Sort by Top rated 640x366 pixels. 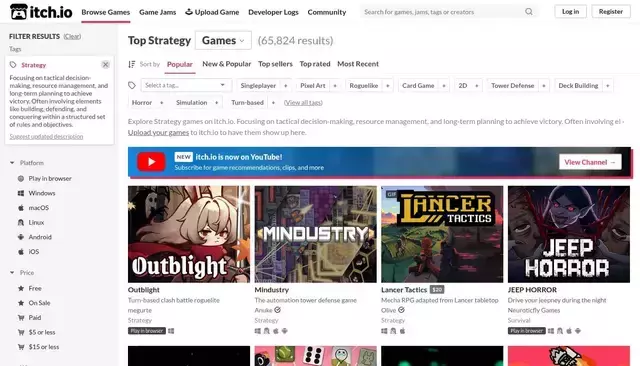tap(315, 64)
